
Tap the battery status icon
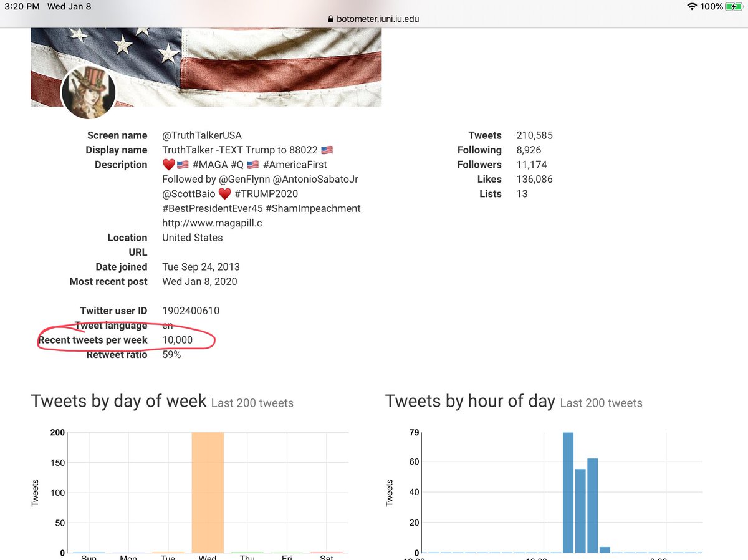coord(734,7)
